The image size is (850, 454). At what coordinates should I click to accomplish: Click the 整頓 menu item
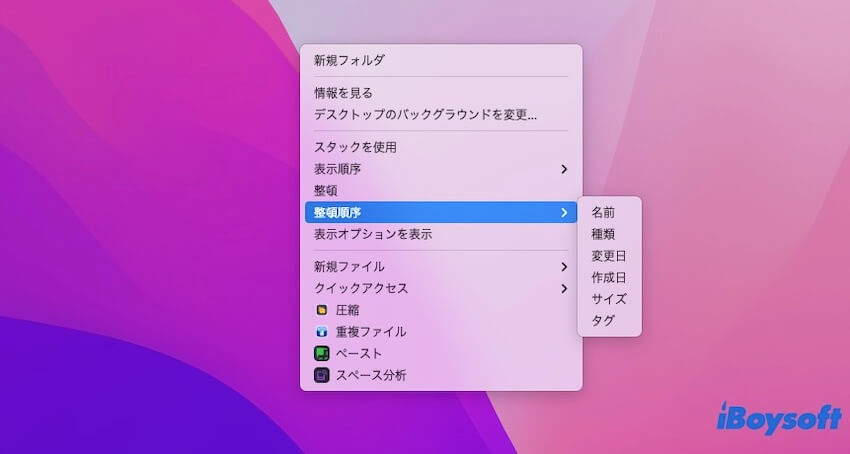pyautogui.click(x=326, y=190)
